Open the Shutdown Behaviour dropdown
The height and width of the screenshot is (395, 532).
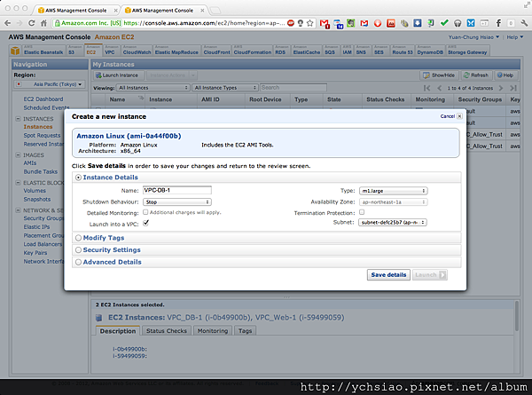(x=177, y=202)
